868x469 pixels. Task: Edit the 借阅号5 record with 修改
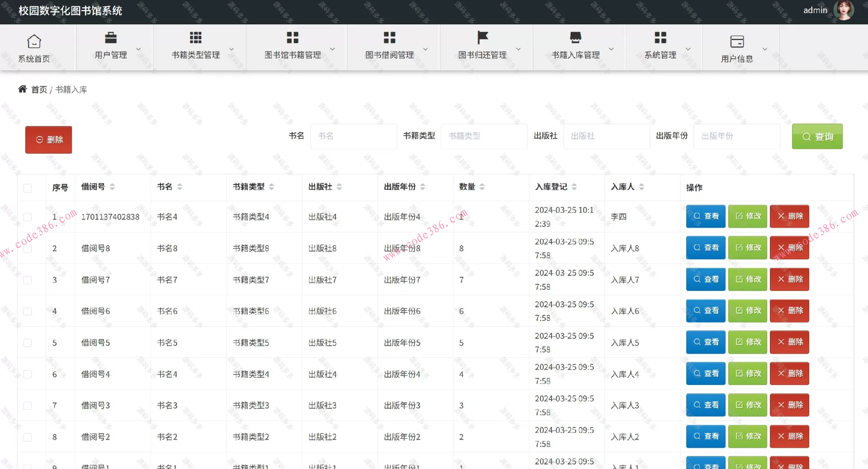pyautogui.click(x=748, y=342)
